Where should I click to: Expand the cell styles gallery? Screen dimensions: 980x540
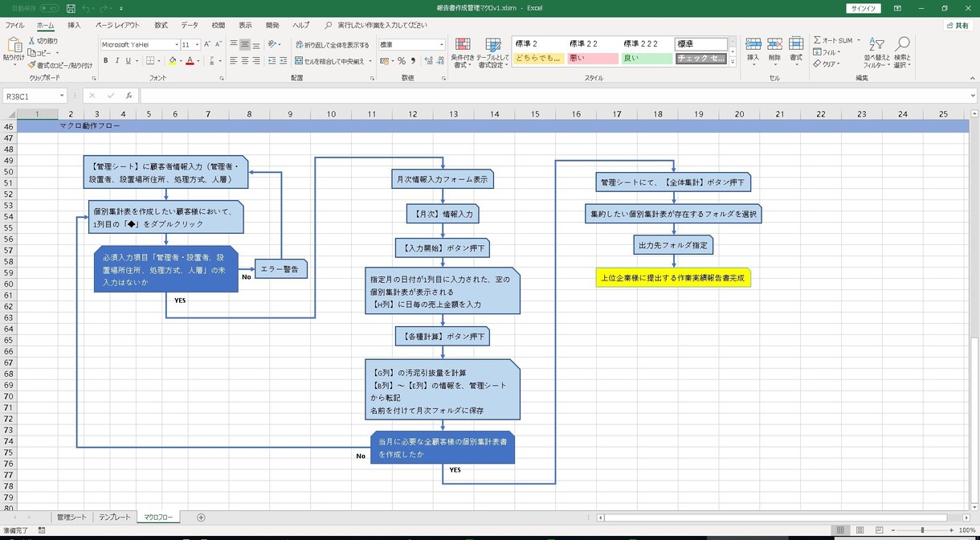click(x=733, y=62)
